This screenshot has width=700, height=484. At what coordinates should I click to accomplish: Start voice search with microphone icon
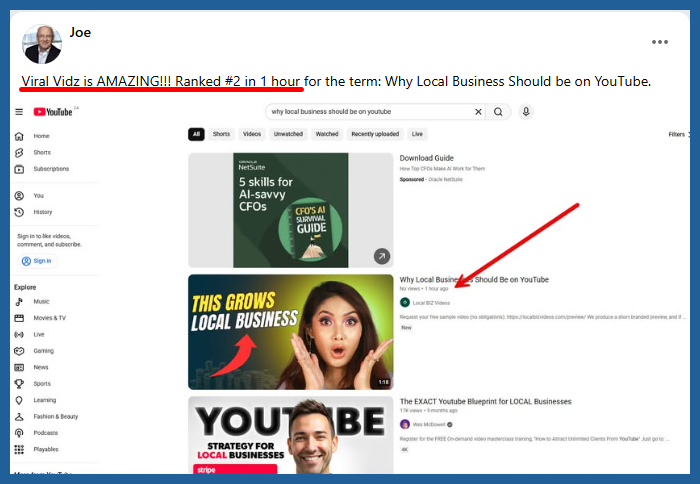click(526, 112)
